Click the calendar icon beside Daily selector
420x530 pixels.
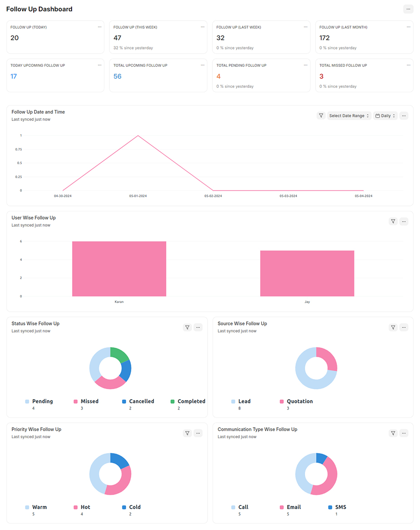pos(377,115)
